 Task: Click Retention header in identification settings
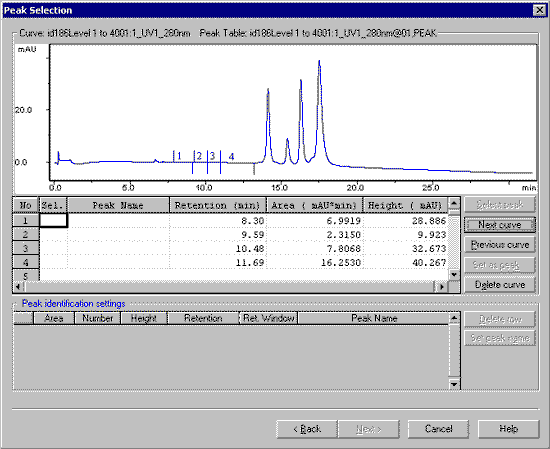203,318
